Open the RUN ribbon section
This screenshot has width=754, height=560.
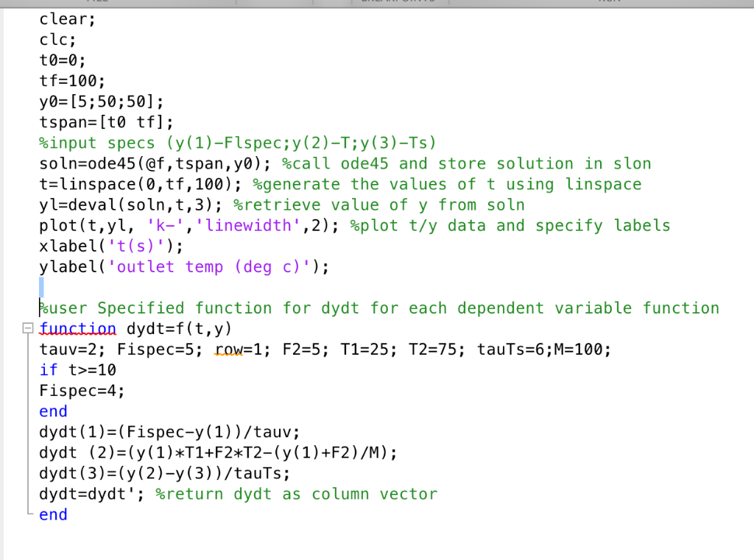pyautogui.click(x=610, y=2)
